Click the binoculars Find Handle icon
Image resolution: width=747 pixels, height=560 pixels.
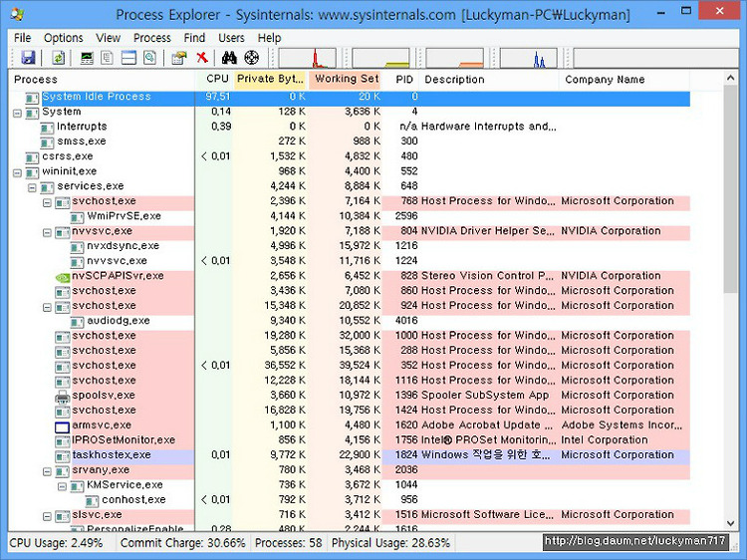pos(229,58)
